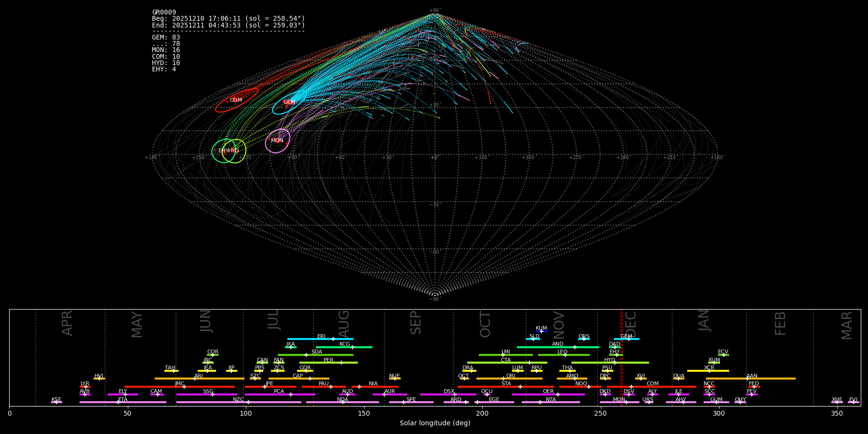Click the DEC month label in timeline
This screenshot has width=868, height=434.
[631, 324]
